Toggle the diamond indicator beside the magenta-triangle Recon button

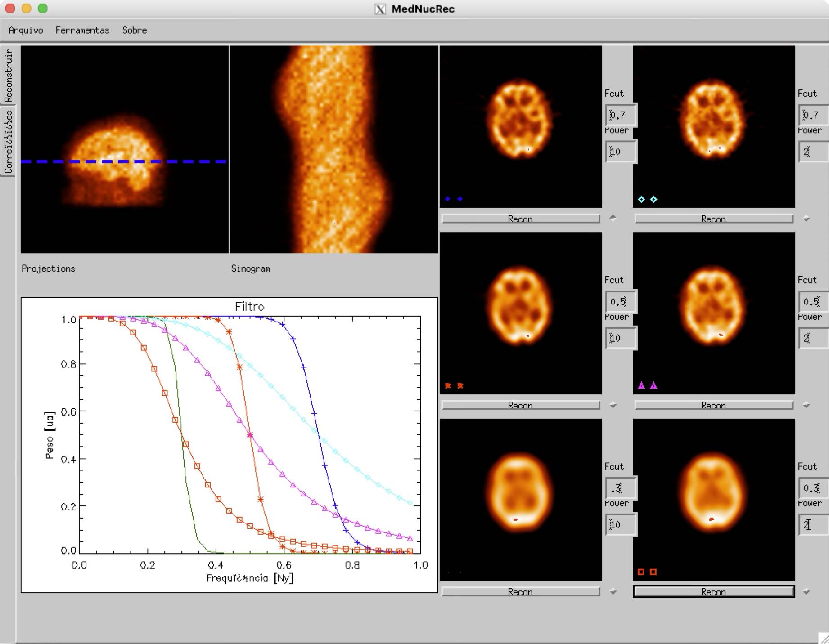[x=806, y=405]
